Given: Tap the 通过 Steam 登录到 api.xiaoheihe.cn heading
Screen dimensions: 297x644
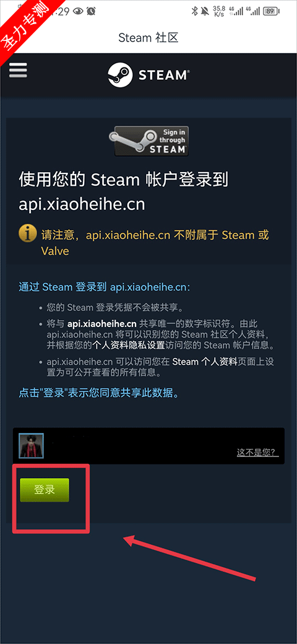Looking at the screenshot, I should tap(105, 287).
